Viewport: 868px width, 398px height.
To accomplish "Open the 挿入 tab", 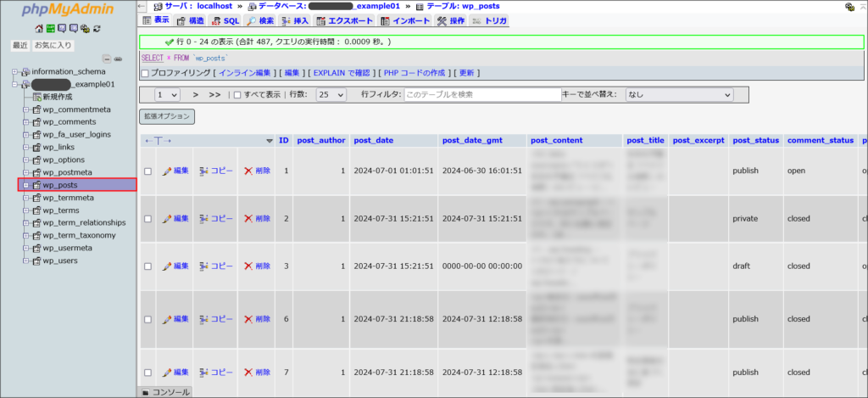I will [296, 20].
